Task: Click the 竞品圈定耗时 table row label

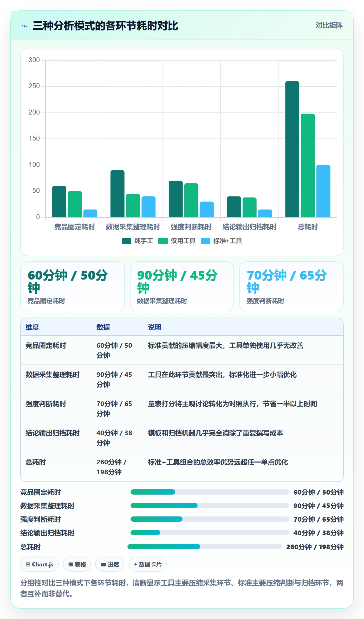Action: point(46,345)
